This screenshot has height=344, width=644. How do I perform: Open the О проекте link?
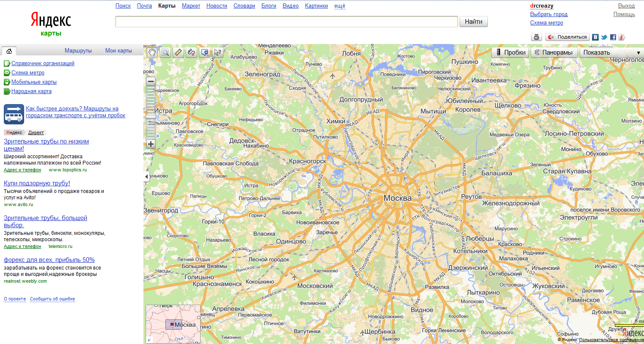(15, 299)
